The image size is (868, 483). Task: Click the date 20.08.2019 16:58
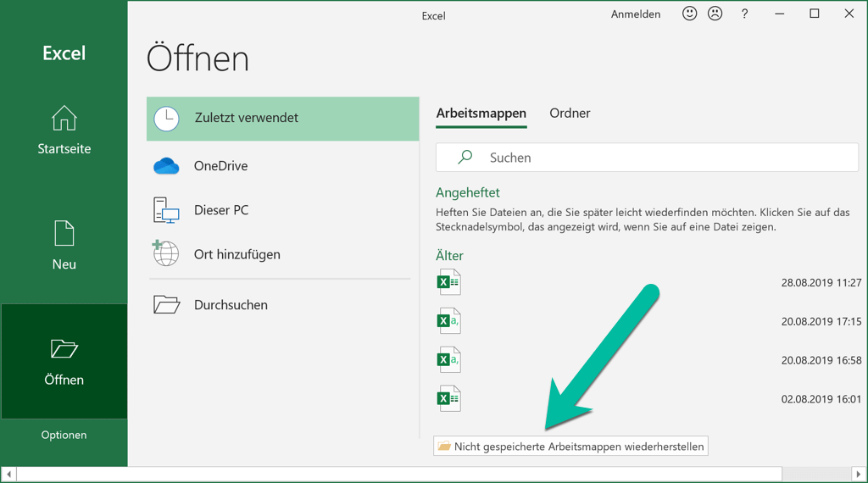tap(821, 360)
